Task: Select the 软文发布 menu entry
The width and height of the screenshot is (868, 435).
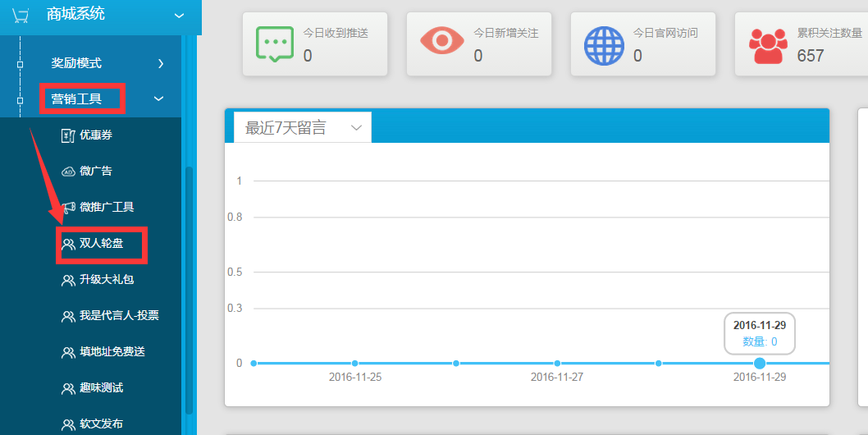Action: pyautogui.click(x=101, y=424)
